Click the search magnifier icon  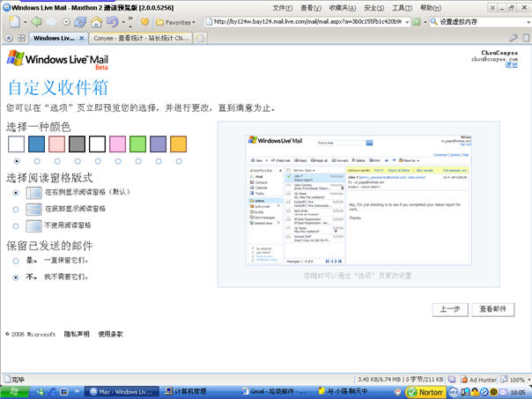click(x=434, y=22)
